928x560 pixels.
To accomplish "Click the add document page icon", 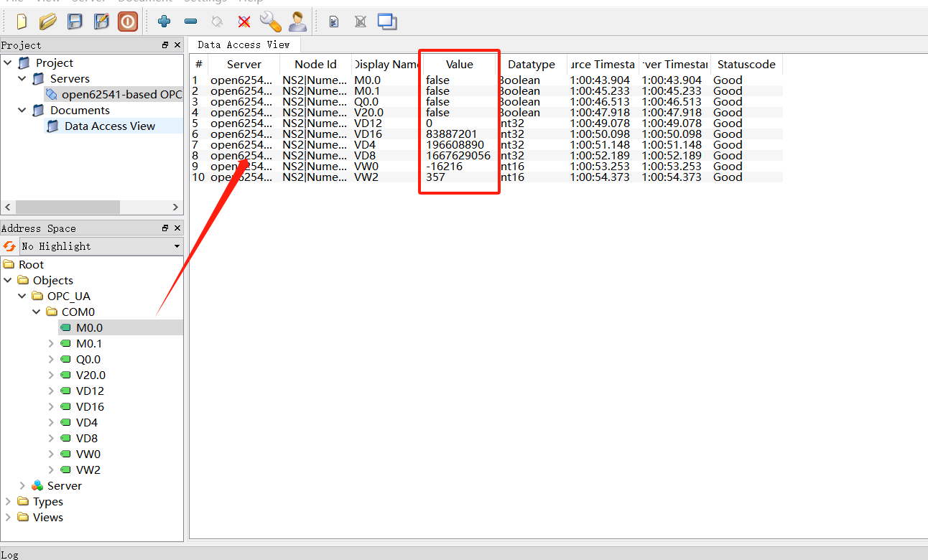I will point(334,22).
